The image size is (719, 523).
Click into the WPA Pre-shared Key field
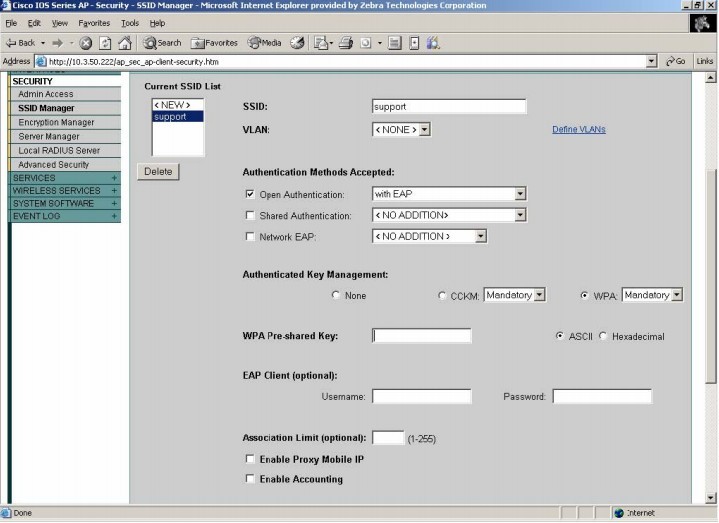click(x=421, y=336)
